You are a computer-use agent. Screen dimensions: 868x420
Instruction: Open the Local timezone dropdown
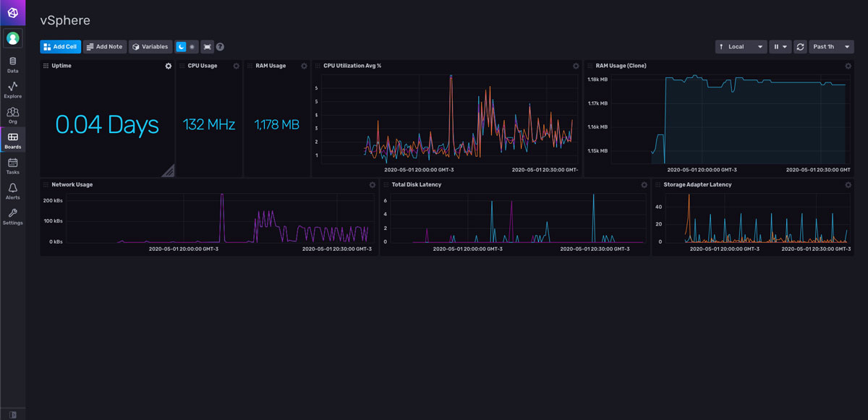click(x=741, y=46)
